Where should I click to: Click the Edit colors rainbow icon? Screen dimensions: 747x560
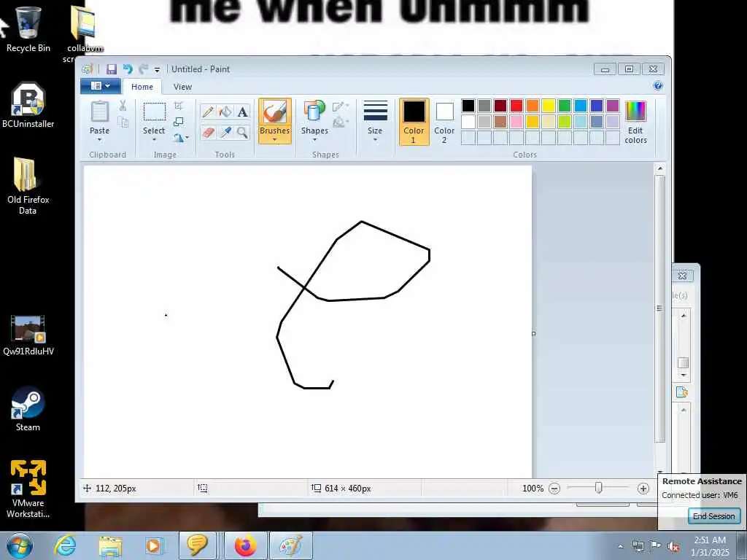point(635,111)
